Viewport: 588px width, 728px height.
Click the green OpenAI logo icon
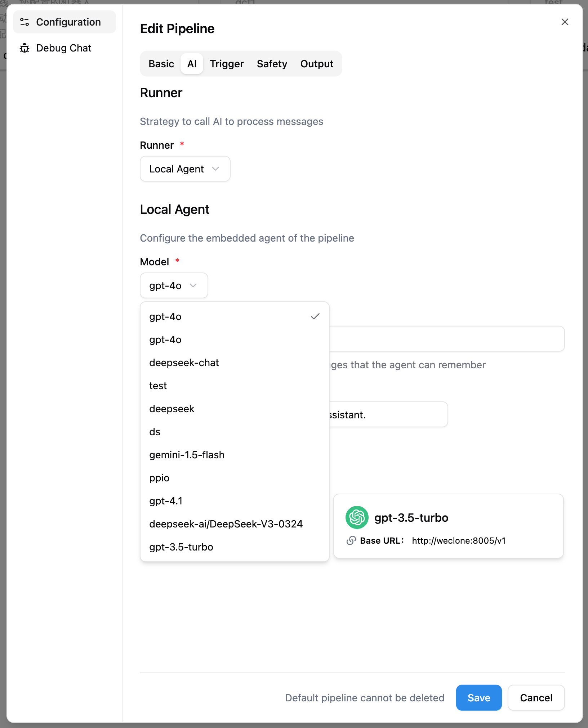tap(357, 517)
